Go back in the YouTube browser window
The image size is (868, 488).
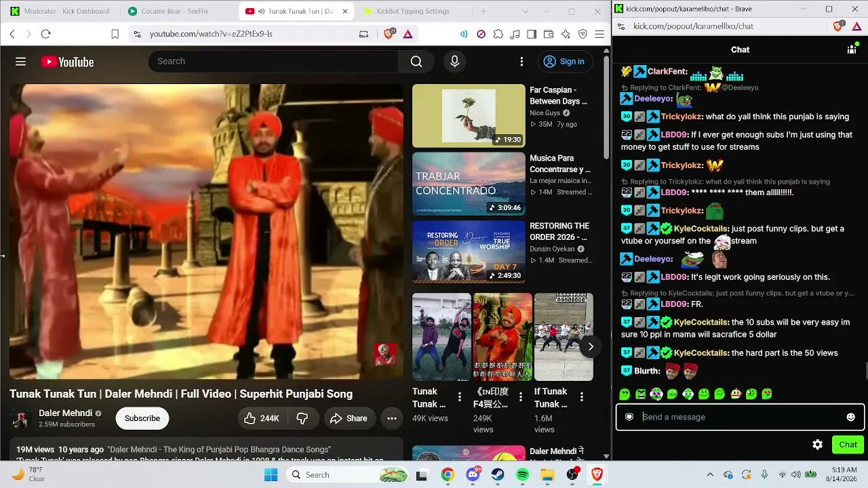pyautogui.click(x=12, y=34)
